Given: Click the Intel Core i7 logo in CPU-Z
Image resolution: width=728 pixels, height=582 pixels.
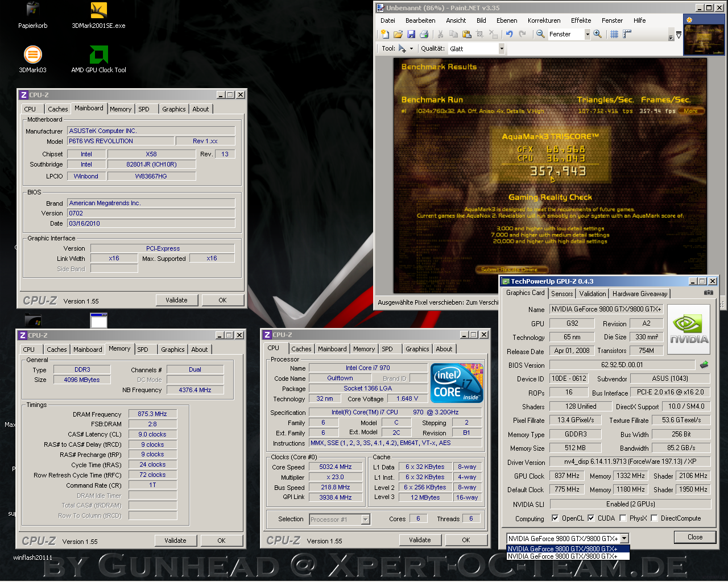Looking at the screenshot, I should (x=457, y=383).
